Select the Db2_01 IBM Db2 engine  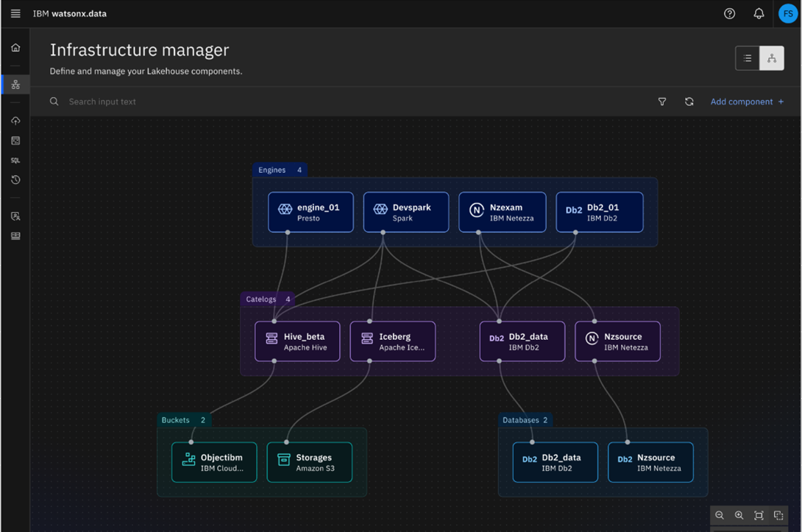(x=600, y=213)
